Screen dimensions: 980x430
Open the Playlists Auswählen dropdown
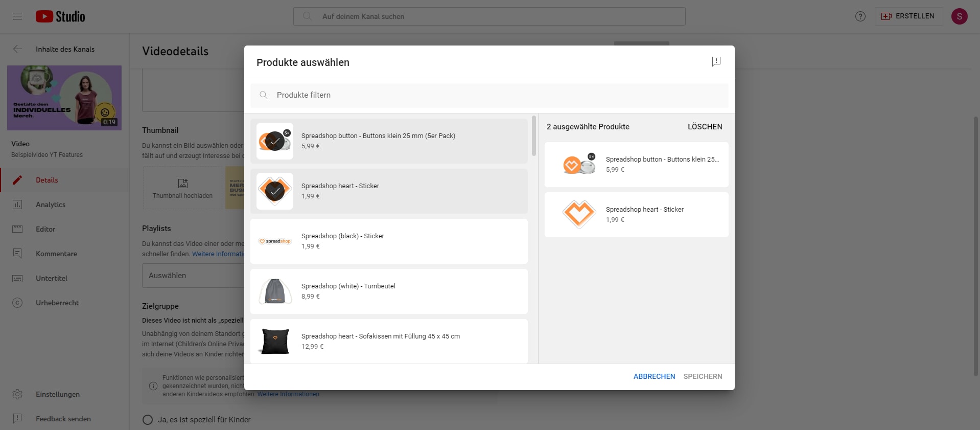point(193,276)
